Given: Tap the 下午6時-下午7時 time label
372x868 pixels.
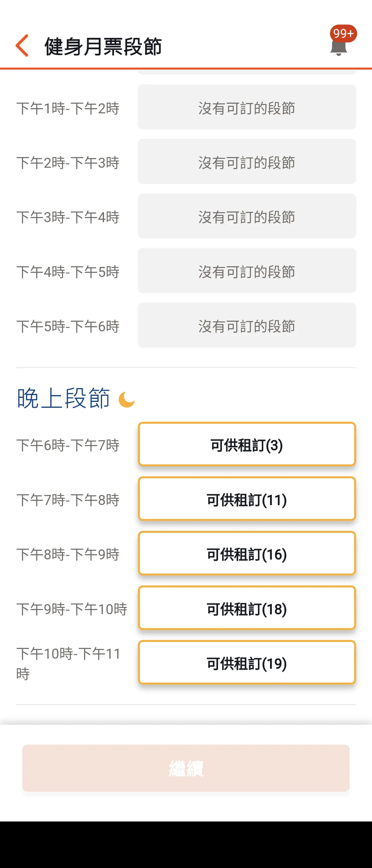Looking at the screenshot, I should point(68,445).
